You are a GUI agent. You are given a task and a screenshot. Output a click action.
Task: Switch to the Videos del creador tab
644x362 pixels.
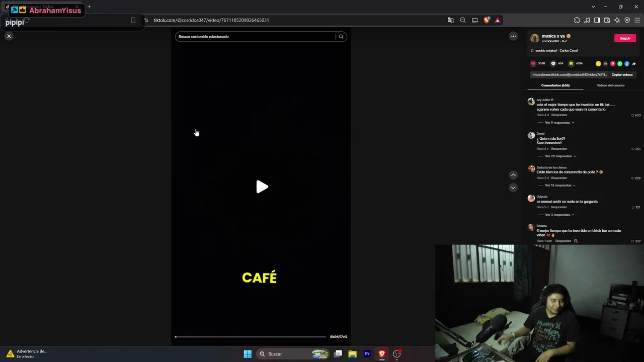(611, 85)
